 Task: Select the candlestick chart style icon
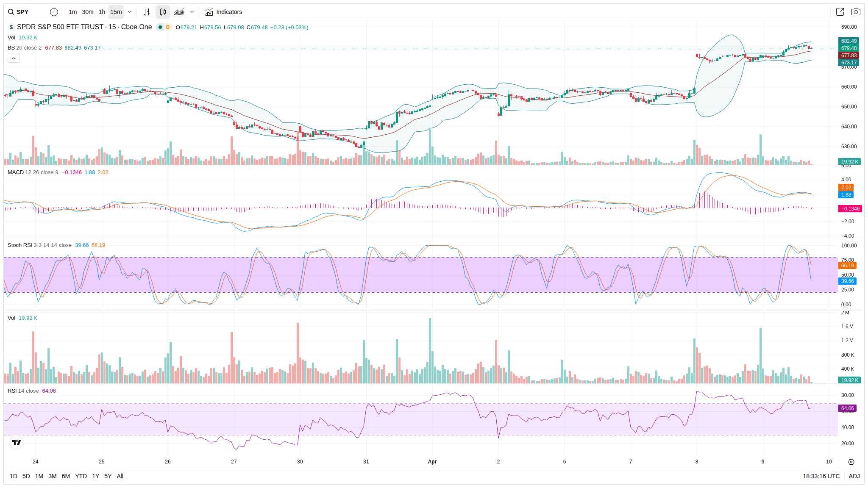tap(163, 12)
